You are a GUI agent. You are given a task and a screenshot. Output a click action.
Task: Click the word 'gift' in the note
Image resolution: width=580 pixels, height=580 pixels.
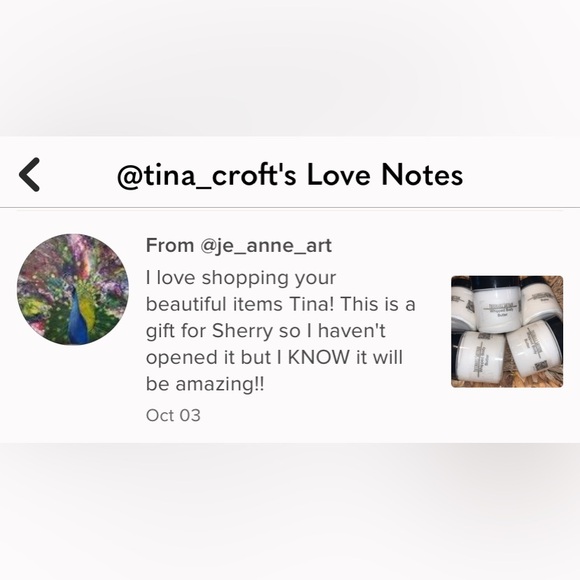(x=161, y=331)
